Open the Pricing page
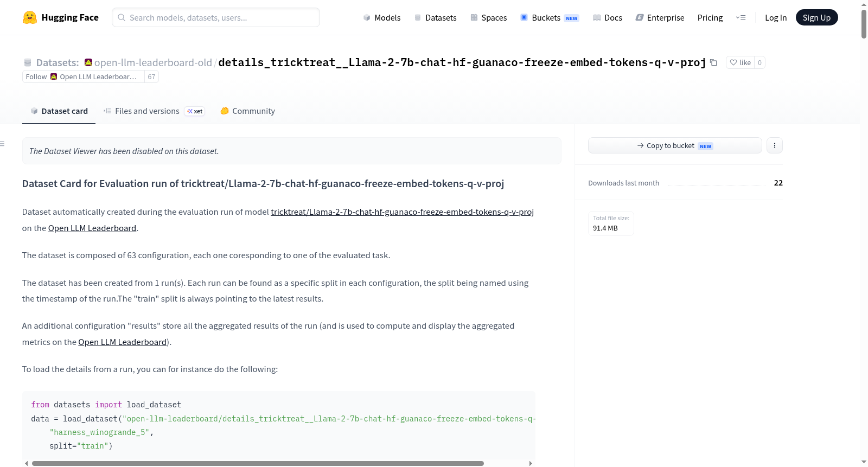Image resolution: width=868 pixels, height=467 pixels. [710, 18]
